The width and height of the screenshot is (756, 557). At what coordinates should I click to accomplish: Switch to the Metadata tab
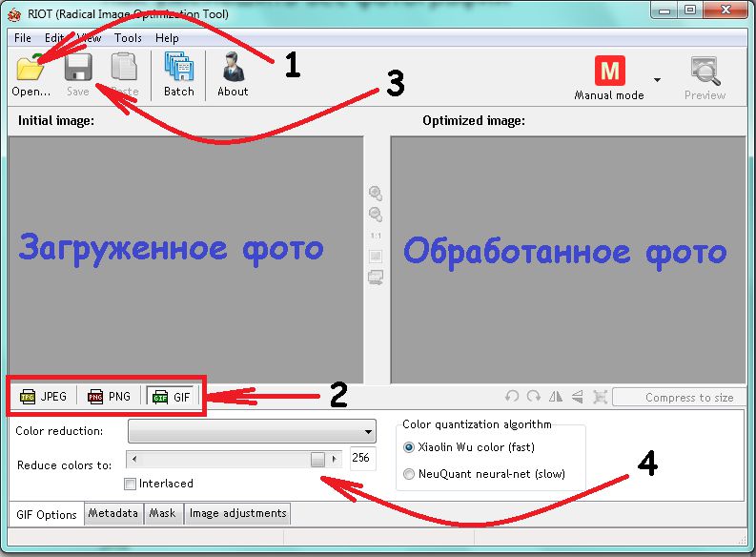click(x=113, y=513)
